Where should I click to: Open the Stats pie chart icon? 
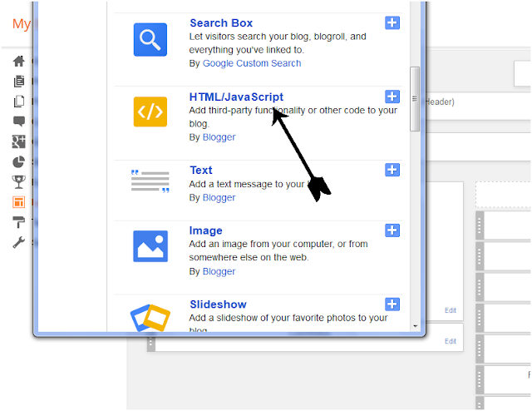(19, 162)
